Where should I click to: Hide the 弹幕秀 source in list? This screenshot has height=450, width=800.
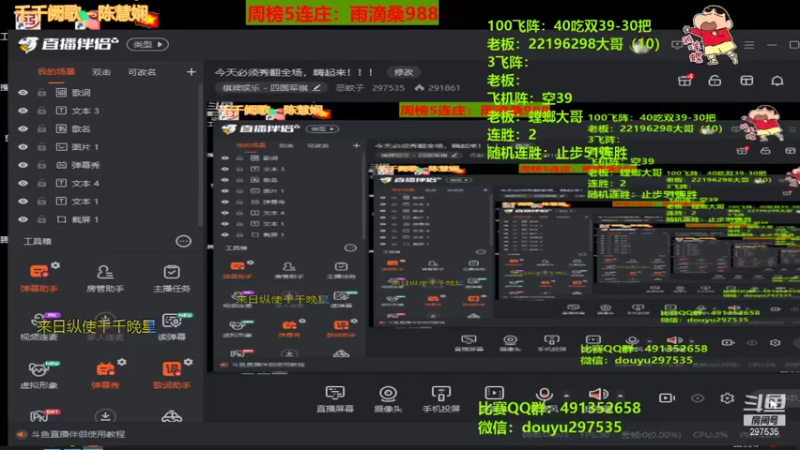23,165
